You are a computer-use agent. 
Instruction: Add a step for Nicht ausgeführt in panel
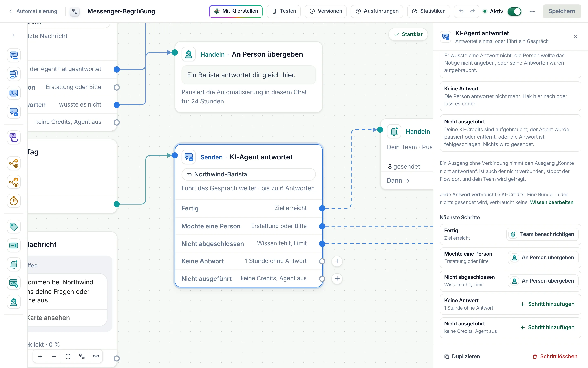tap(547, 328)
